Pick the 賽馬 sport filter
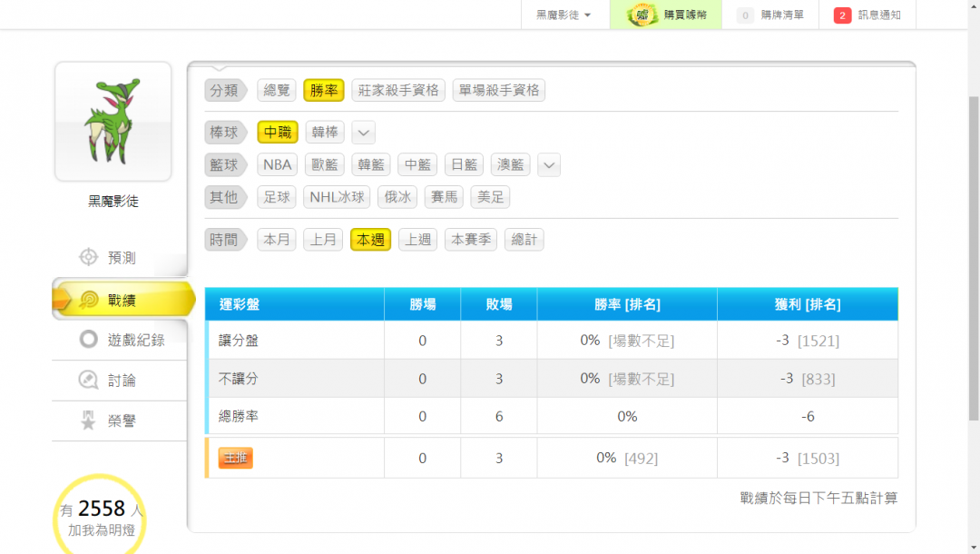Image resolution: width=980 pixels, height=554 pixels. [445, 197]
